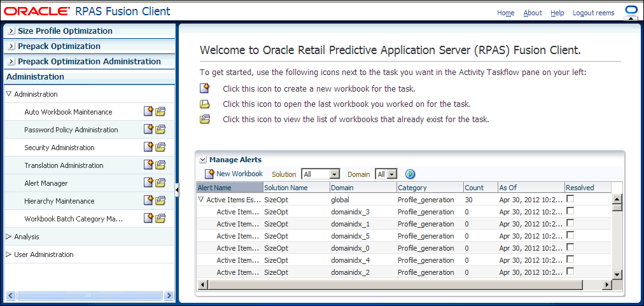644x306 pixels.
Task: Check Resolved for domainidx_5 row
Action: [x=570, y=235]
